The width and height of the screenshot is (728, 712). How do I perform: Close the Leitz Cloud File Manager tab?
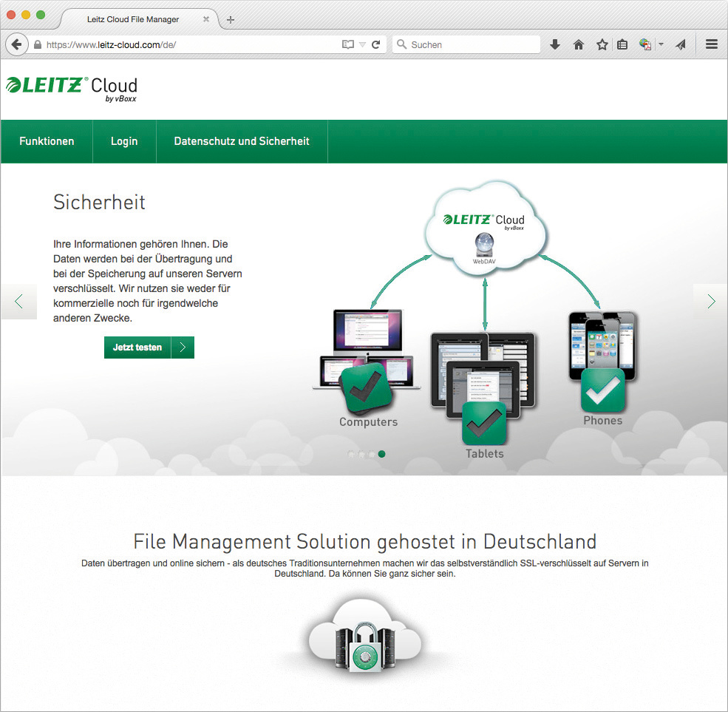(206, 19)
